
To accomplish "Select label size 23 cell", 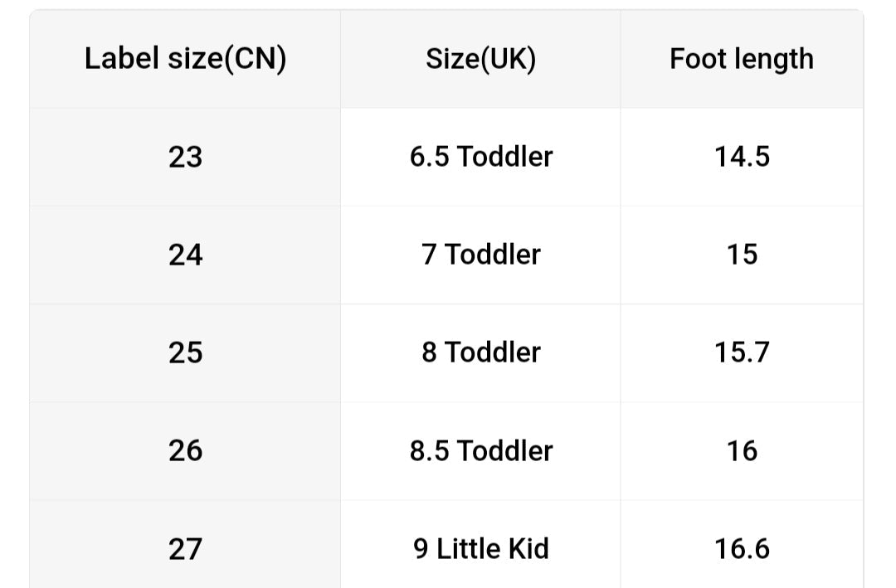I will 185,157.
